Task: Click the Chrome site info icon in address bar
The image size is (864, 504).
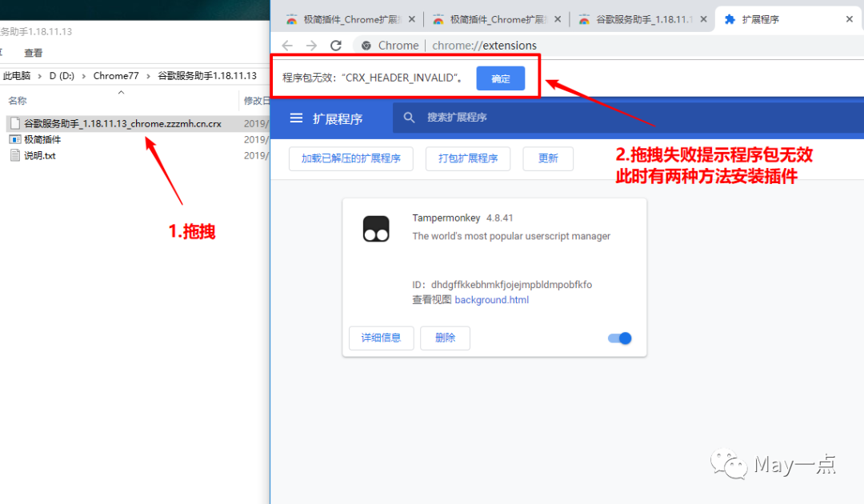Action: [366, 46]
